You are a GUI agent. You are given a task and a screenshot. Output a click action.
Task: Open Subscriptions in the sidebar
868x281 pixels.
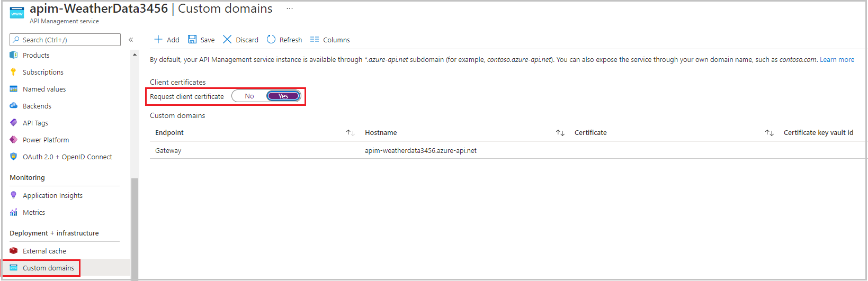click(43, 72)
